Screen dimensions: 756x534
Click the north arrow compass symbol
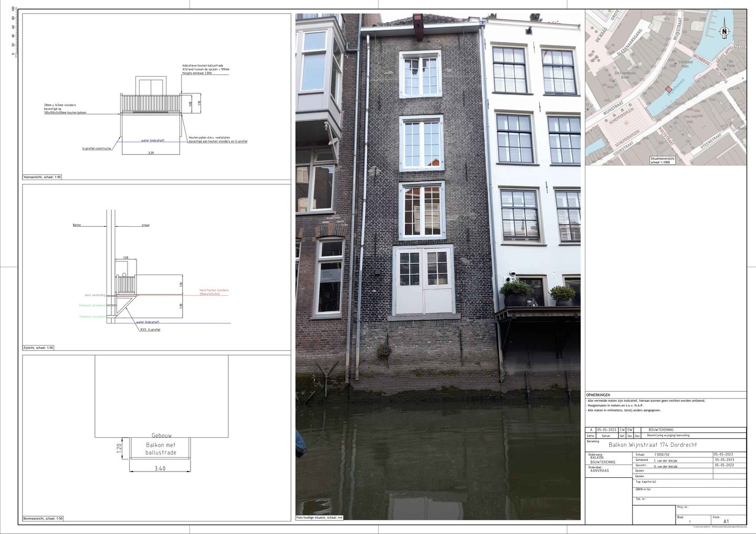(x=724, y=30)
